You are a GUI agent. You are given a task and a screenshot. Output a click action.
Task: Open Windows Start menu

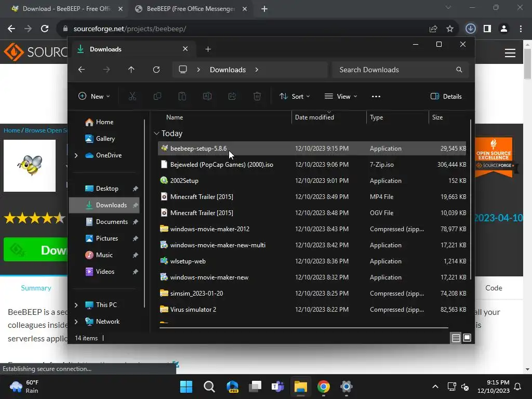coord(186,387)
